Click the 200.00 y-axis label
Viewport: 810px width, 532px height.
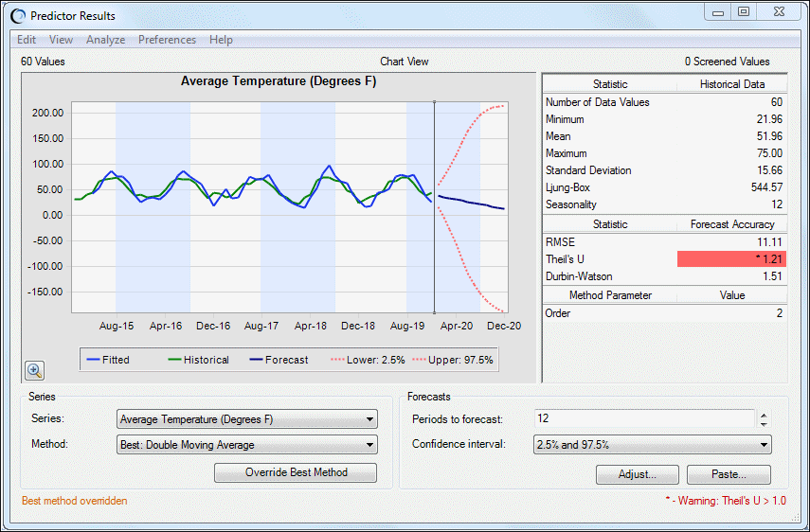click(47, 113)
